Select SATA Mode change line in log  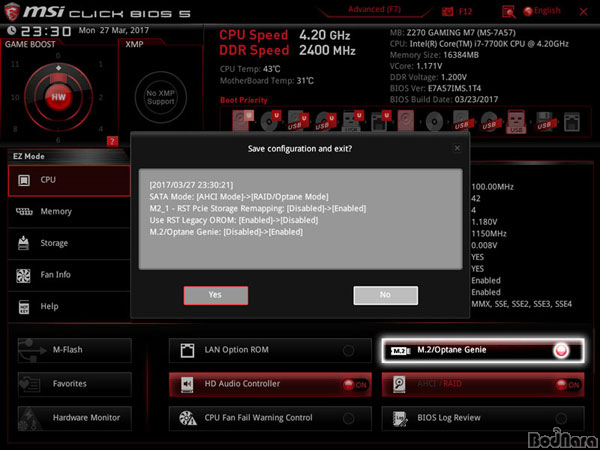click(239, 197)
